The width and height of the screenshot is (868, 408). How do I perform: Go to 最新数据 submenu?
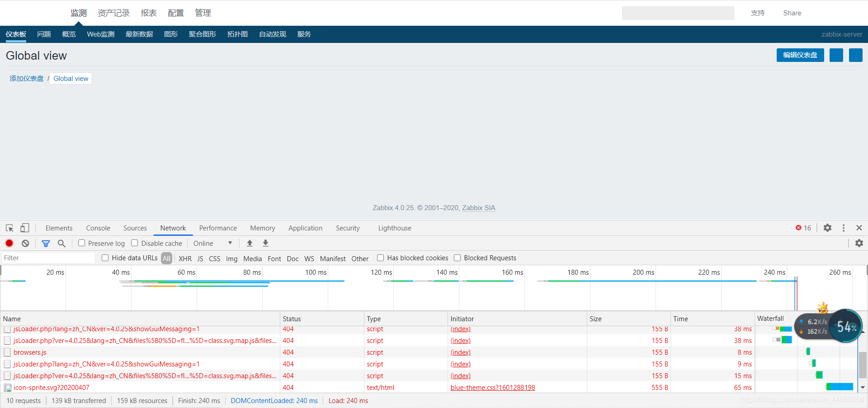coord(139,34)
